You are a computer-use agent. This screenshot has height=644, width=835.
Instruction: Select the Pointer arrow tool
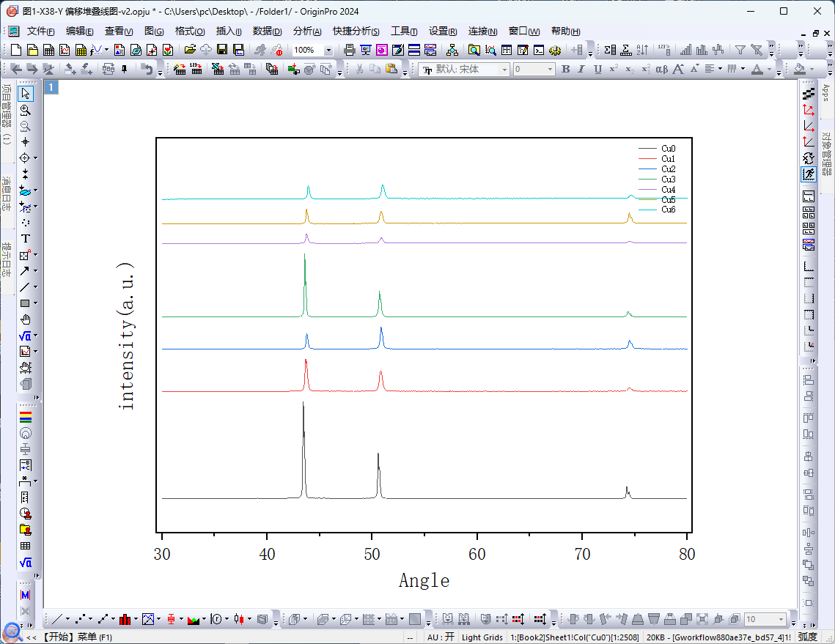pyautogui.click(x=25, y=94)
